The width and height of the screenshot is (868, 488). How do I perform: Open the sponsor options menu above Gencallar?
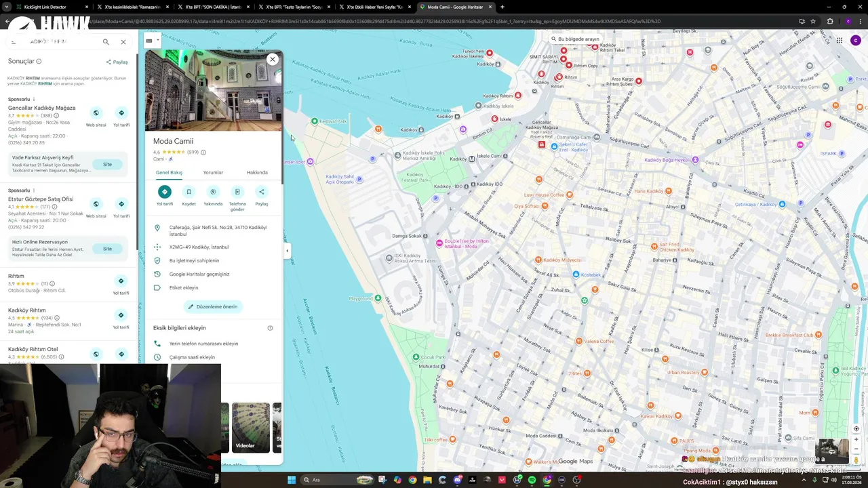(x=34, y=100)
